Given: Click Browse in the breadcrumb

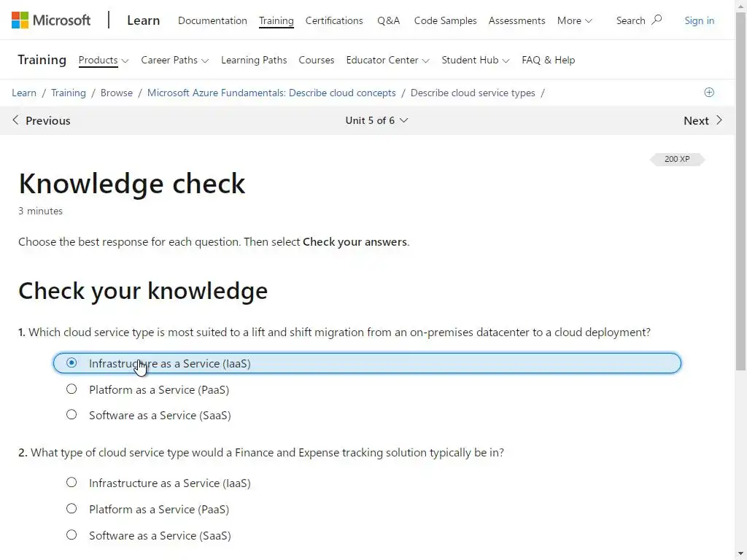Looking at the screenshot, I should [x=117, y=93].
